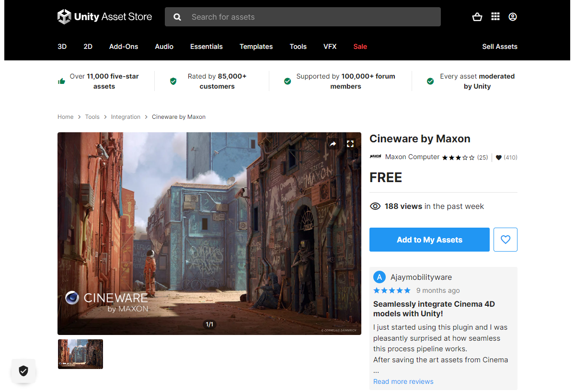
Task: Open Maxon Computer publisher page
Action: (413, 157)
